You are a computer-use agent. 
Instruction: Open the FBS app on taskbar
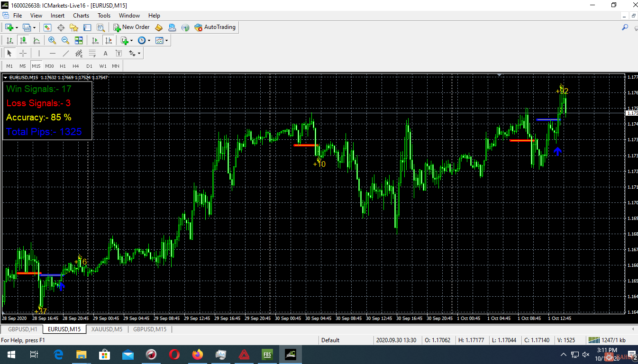click(x=267, y=354)
